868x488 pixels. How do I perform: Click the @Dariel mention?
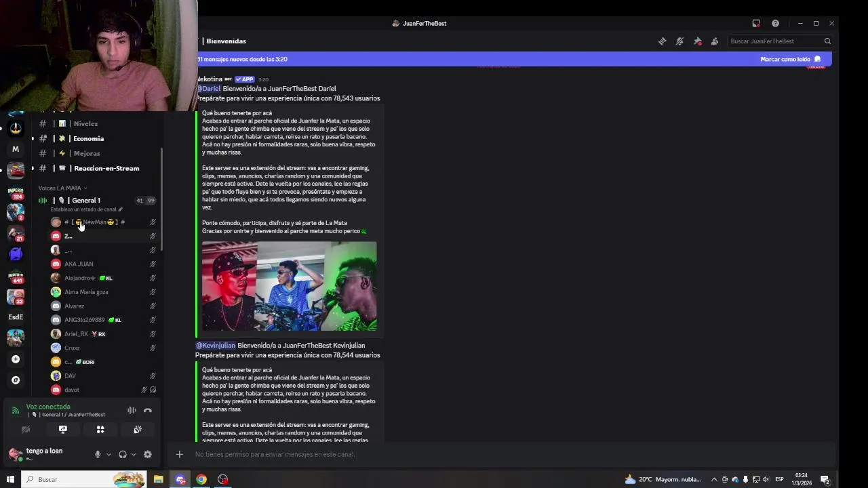pyautogui.click(x=208, y=89)
